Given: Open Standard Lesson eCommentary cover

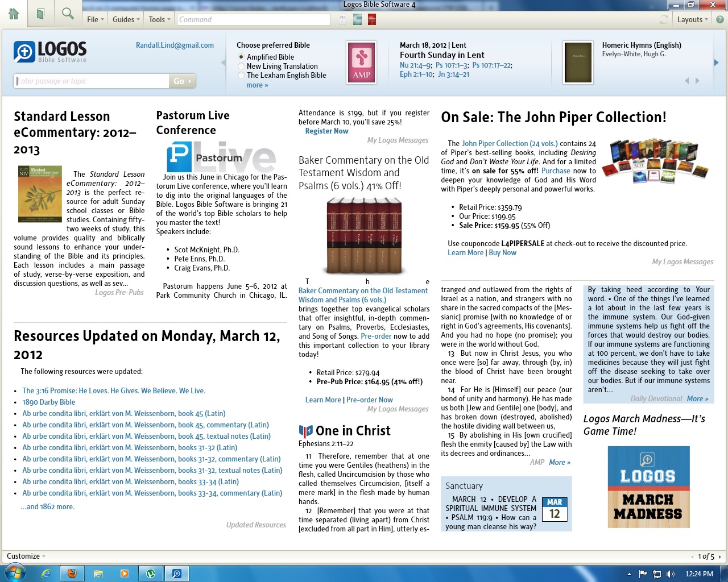Looking at the screenshot, I should (40, 194).
